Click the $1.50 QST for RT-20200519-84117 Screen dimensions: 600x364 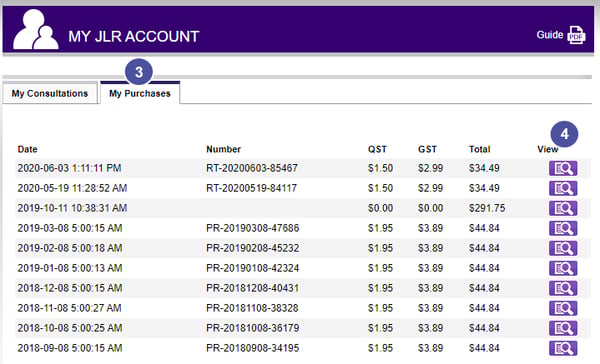[380, 188]
